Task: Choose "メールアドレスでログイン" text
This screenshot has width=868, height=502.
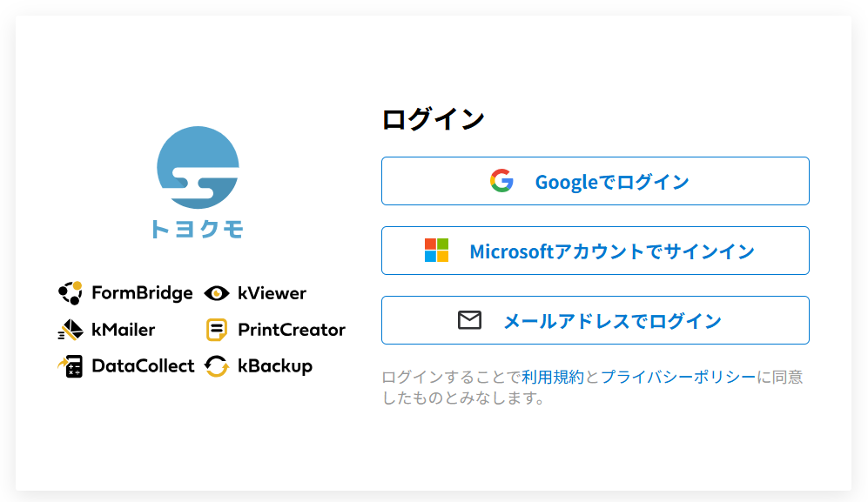Action: click(x=612, y=321)
